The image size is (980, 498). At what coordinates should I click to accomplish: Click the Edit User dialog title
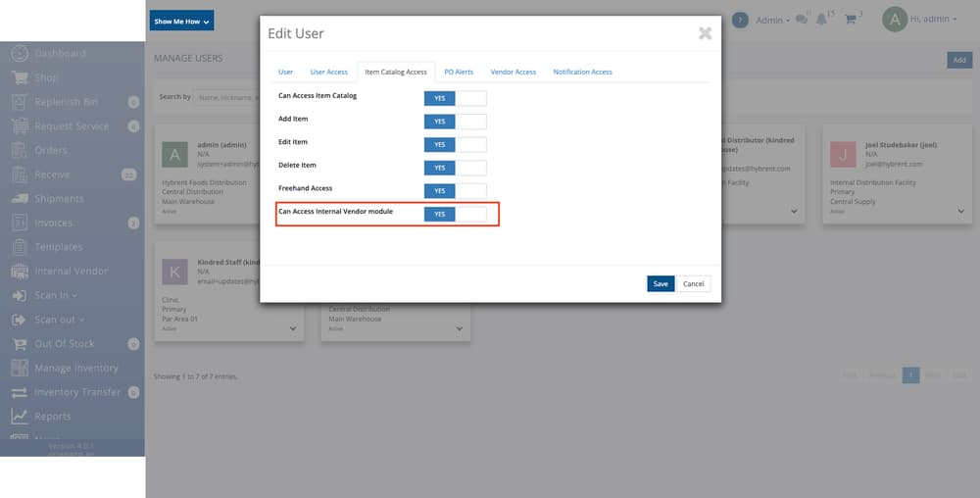pos(296,33)
